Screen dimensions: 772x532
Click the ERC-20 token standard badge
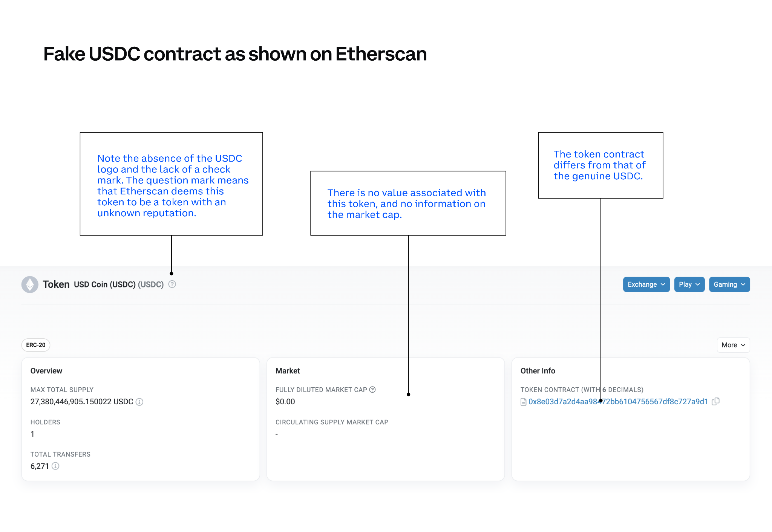pyautogui.click(x=36, y=345)
